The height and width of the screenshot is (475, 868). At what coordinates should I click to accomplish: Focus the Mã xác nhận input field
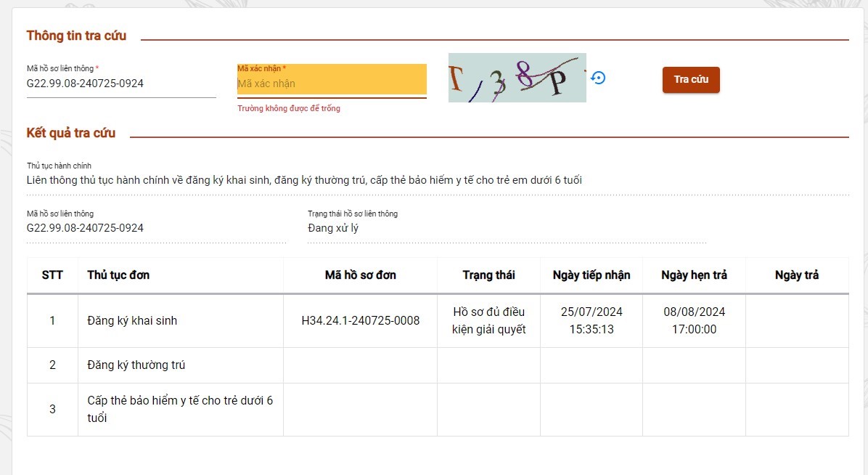(x=331, y=84)
